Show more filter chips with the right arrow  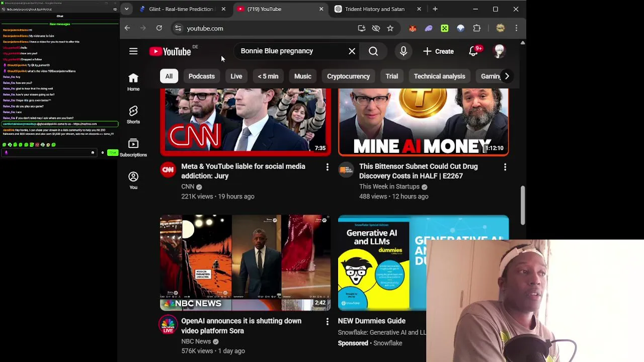pyautogui.click(x=507, y=76)
